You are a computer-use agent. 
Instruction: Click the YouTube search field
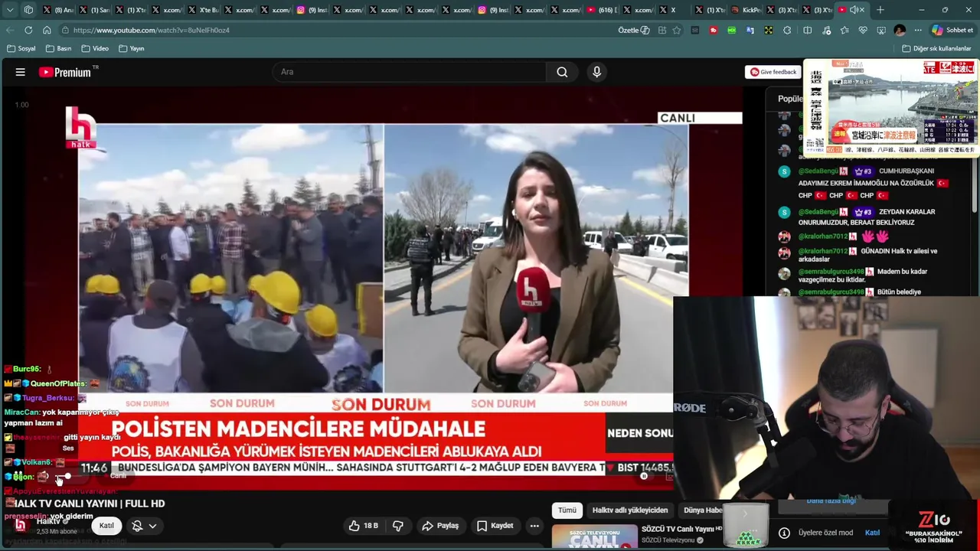tap(410, 72)
